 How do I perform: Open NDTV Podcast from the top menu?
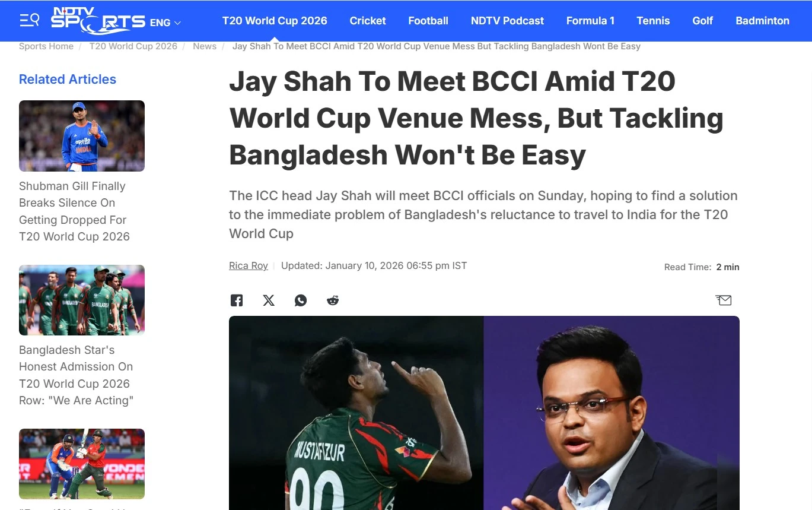(x=507, y=21)
